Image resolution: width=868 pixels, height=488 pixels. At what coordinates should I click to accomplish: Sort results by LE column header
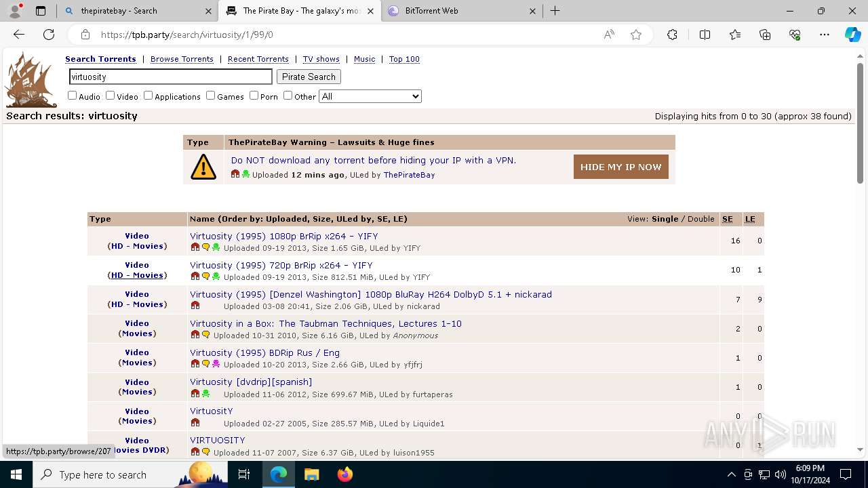[750, 219]
